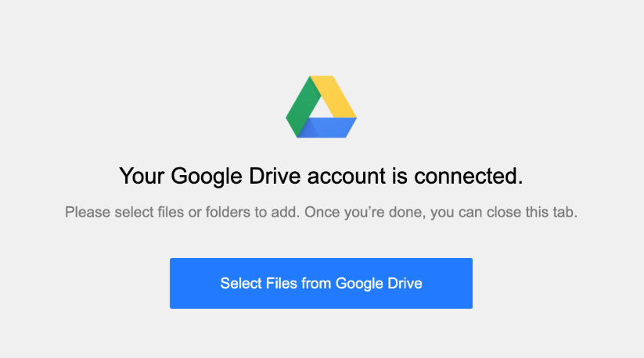Click 'you can close this tab' text

click(x=504, y=213)
